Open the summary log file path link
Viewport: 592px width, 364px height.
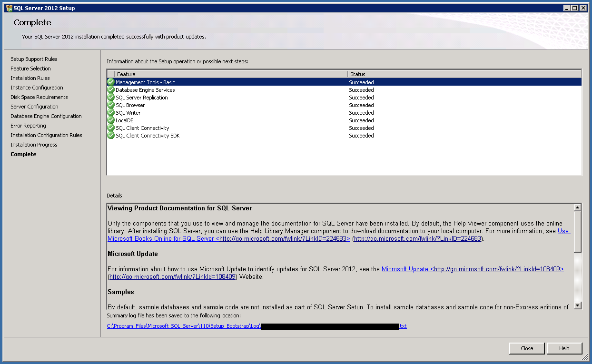click(x=257, y=326)
